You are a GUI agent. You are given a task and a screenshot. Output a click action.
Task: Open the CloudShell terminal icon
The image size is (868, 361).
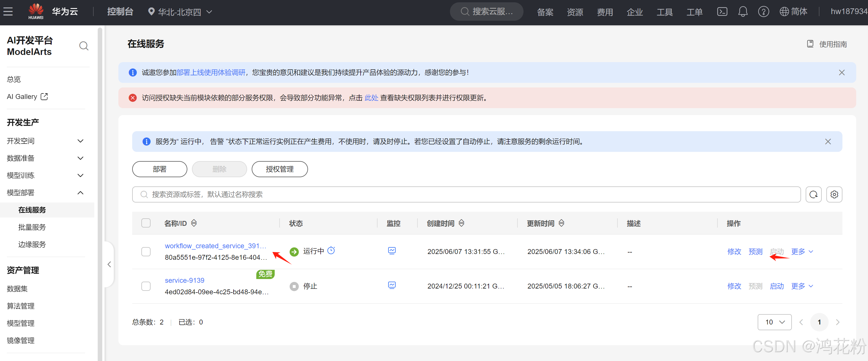pyautogui.click(x=722, y=12)
